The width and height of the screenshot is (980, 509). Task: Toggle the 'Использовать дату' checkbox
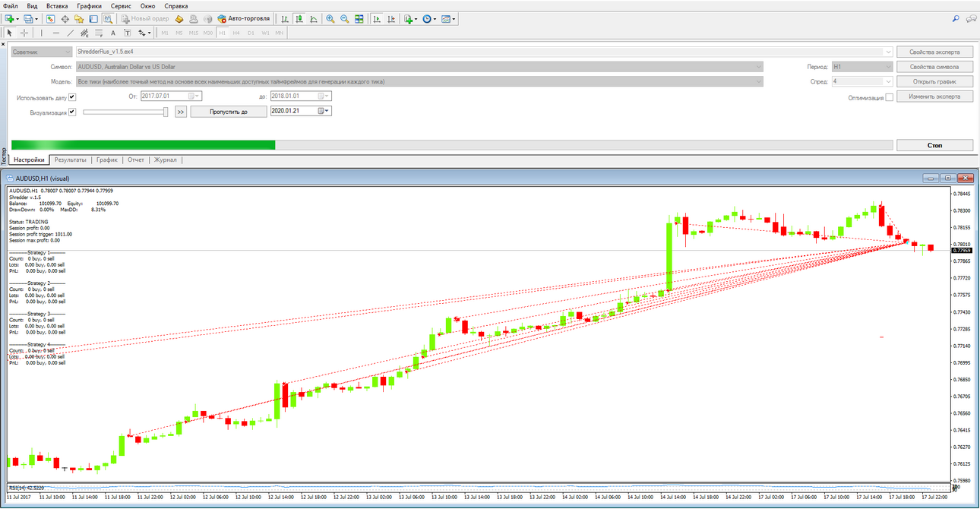click(x=72, y=97)
